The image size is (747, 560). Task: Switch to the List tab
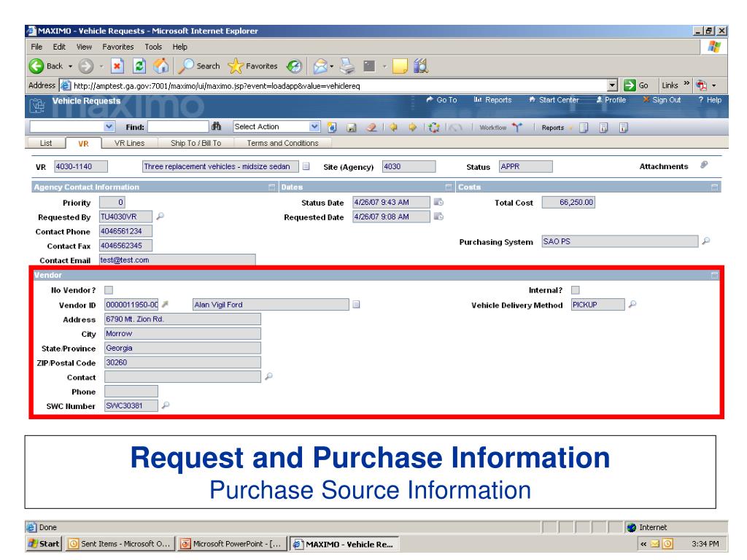click(x=46, y=143)
